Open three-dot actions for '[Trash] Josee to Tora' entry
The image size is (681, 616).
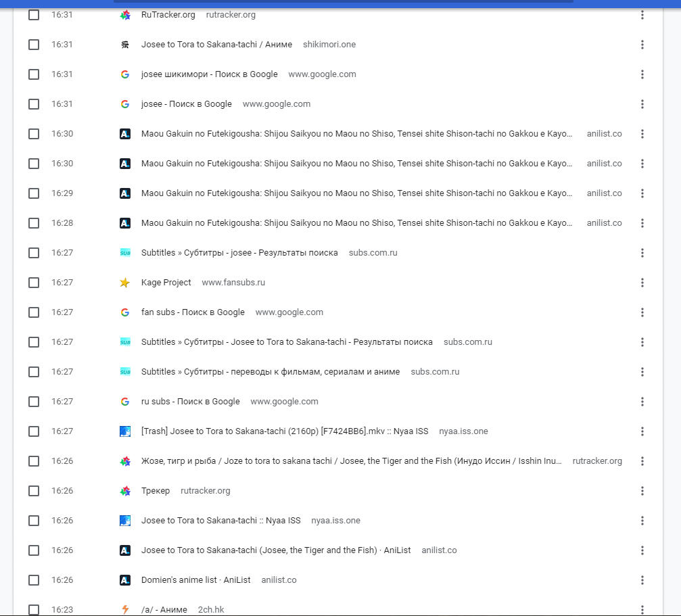click(642, 431)
